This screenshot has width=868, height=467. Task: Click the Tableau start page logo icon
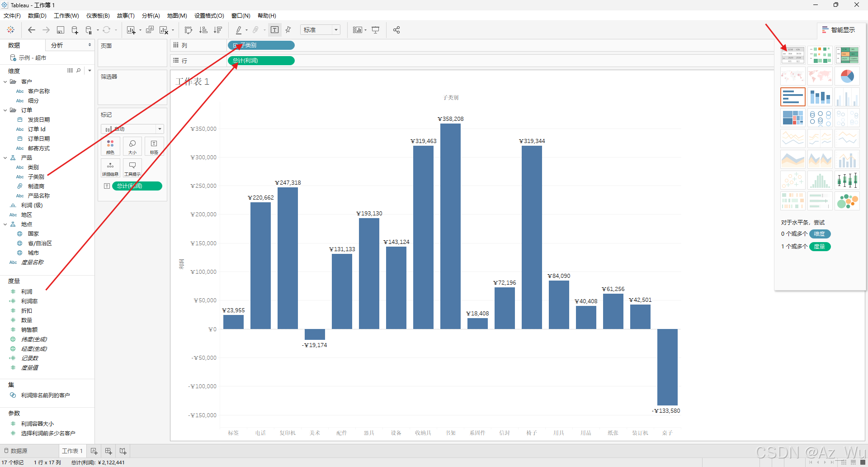point(11,30)
